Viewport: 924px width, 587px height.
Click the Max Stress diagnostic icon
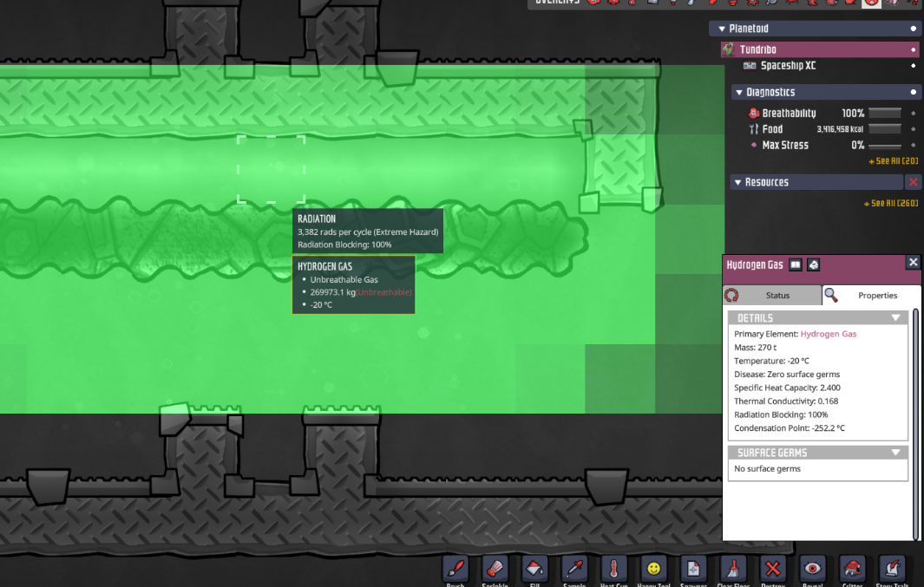coord(754,145)
